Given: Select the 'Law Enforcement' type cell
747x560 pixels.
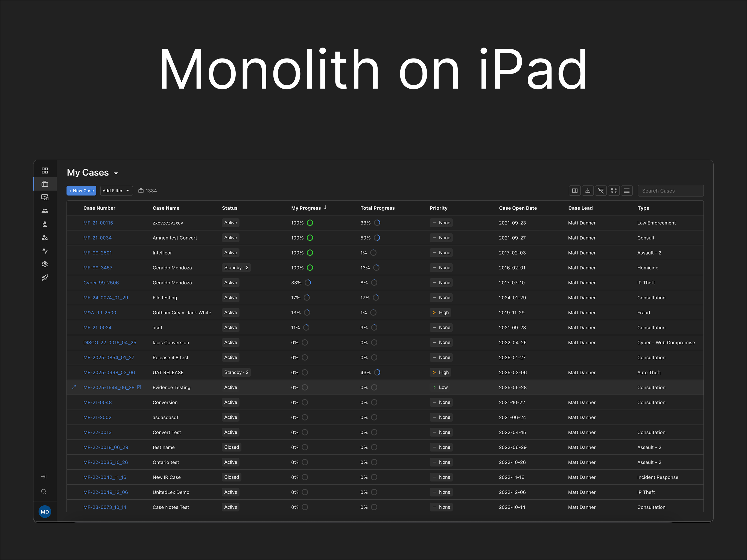Looking at the screenshot, I should click(x=656, y=223).
